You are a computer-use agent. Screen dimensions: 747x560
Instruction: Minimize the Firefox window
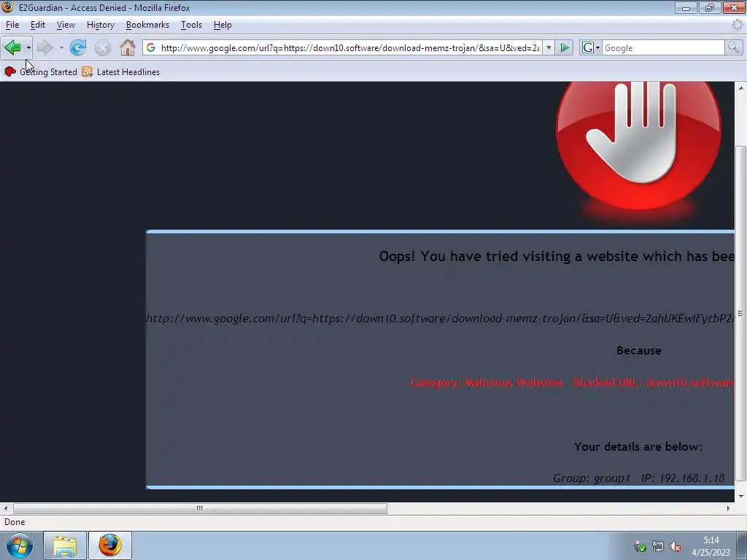686,7
